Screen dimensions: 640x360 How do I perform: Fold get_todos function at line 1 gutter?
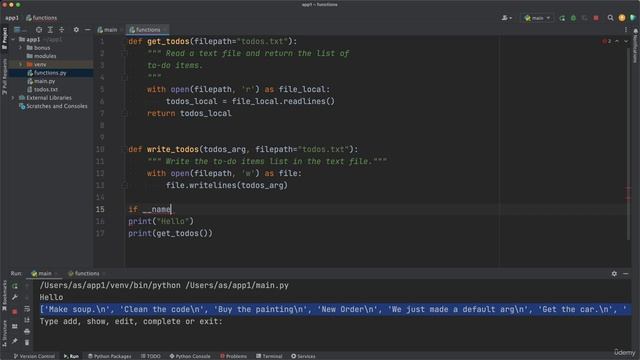coord(124,42)
